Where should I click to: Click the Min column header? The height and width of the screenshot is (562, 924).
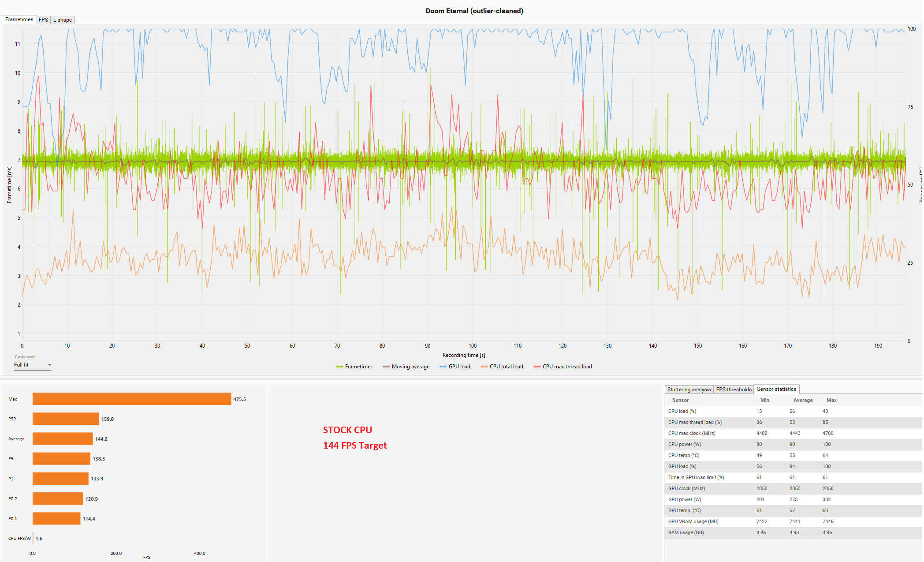pyautogui.click(x=765, y=400)
